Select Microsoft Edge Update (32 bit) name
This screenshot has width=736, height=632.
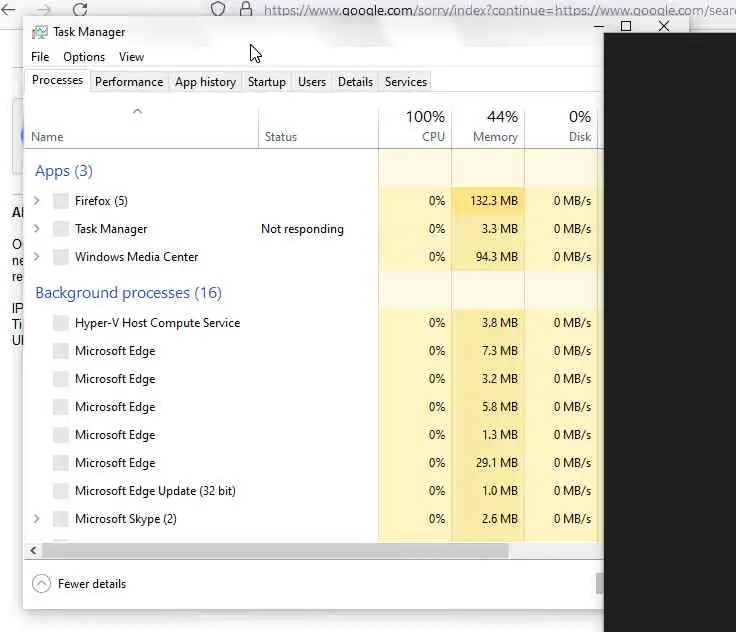[x=155, y=491]
